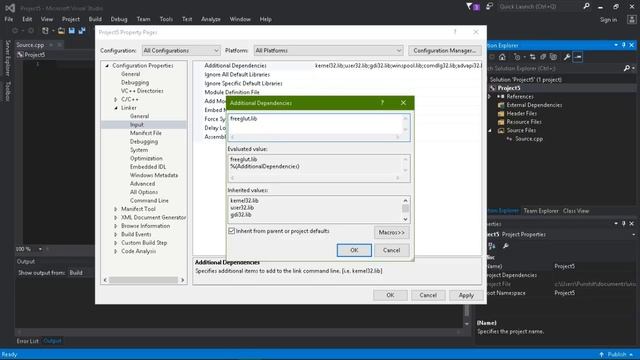Click the Save toolbar icon
Screen dimensions: 640x360
click(72, 31)
